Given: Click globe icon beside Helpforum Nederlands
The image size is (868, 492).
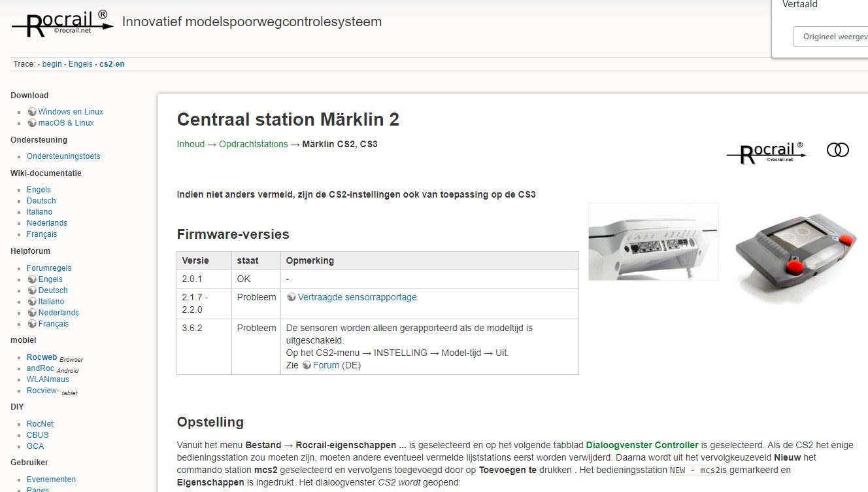Looking at the screenshot, I should point(32,313).
